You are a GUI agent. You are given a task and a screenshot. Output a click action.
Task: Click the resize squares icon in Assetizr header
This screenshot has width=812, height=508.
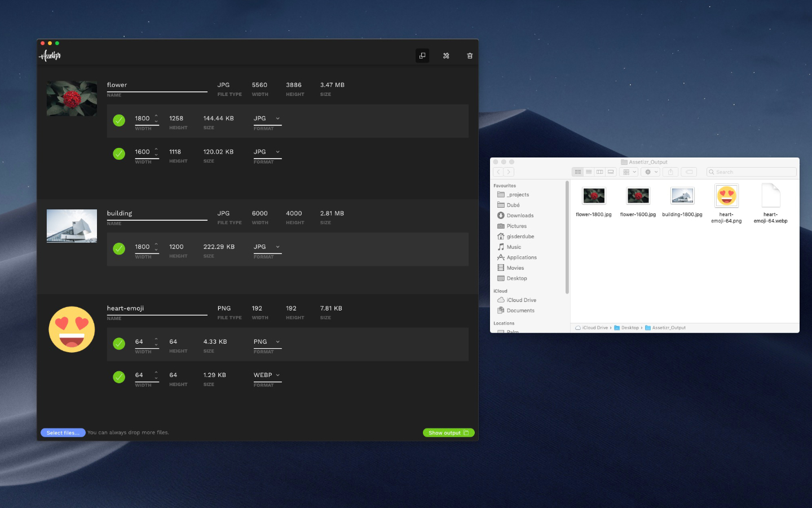coord(422,56)
